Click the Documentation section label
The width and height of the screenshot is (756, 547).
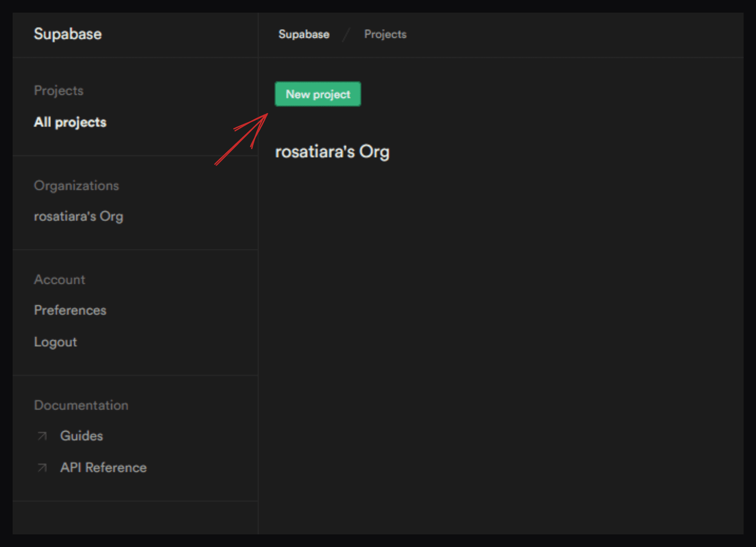click(81, 405)
